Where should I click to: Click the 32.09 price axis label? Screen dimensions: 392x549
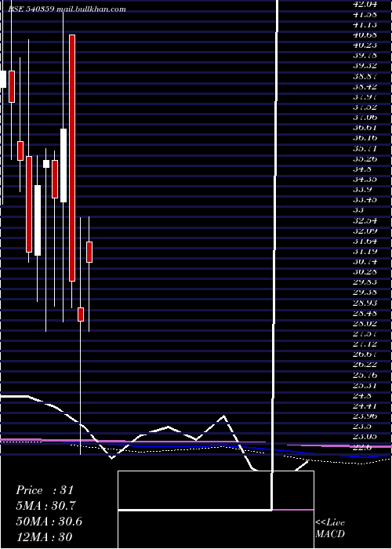point(365,231)
